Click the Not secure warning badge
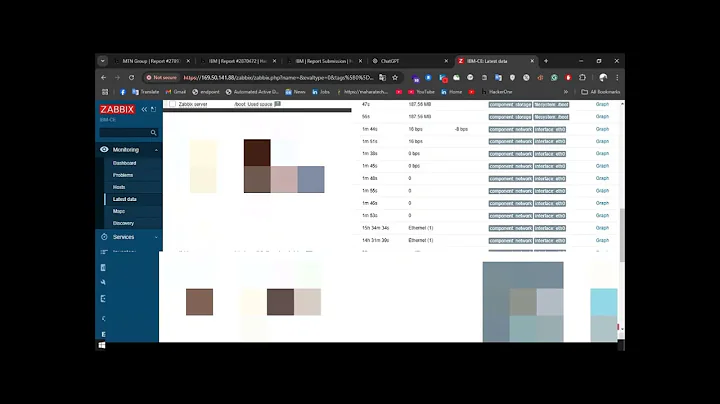This screenshot has width=720, height=404. (161, 78)
